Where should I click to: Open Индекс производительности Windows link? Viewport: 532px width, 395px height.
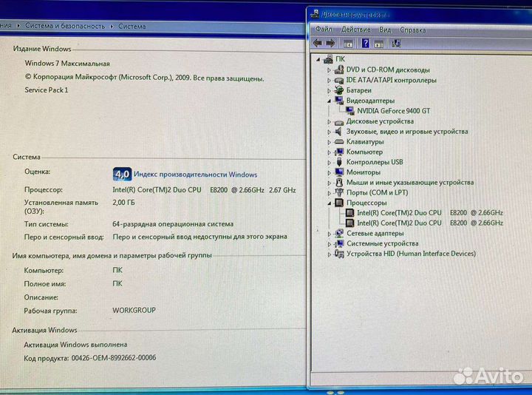(x=195, y=175)
